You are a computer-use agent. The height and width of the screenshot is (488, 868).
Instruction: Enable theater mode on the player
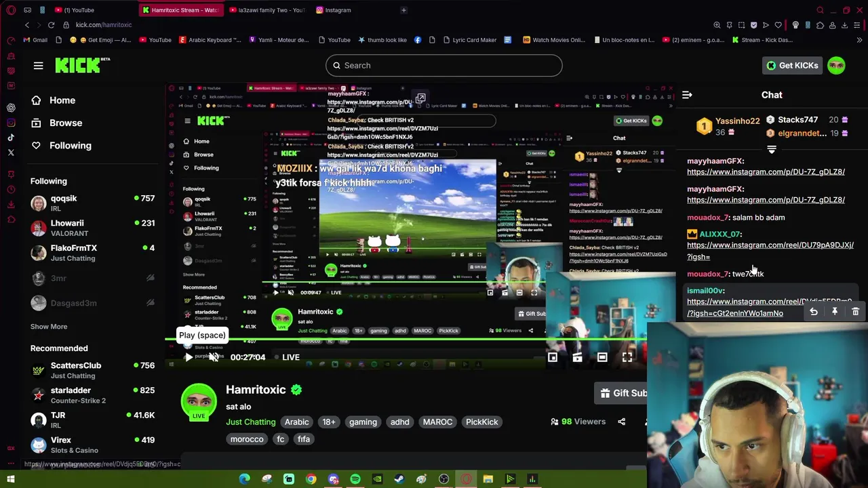pos(602,357)
